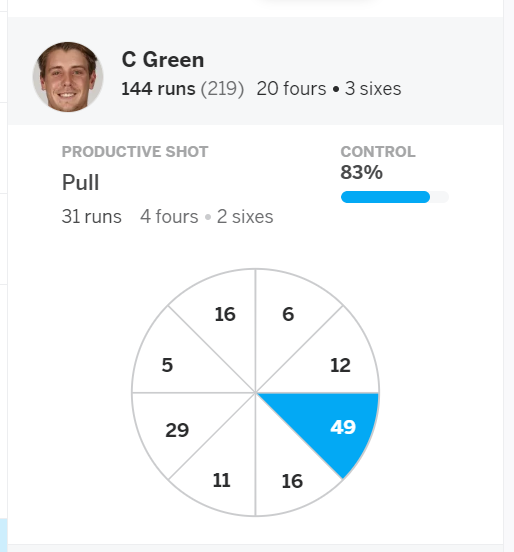Screen dimensions: 514x552
Task: Click the 4 fours pull stat
Action: pyautogui.click(x=169, y=217)
